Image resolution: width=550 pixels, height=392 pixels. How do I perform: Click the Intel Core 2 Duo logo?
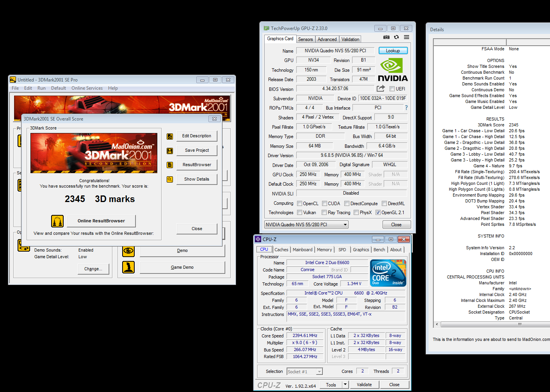[388, 273]
